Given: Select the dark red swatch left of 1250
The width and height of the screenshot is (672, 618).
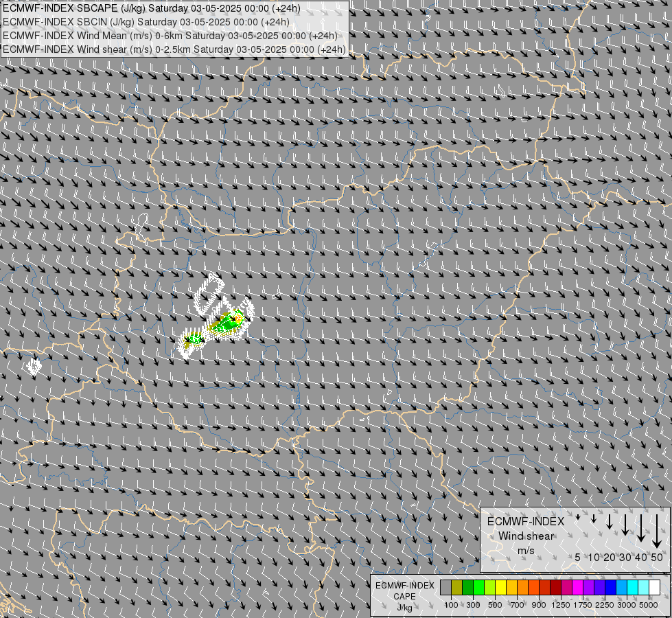Looking at the screenshot, I should point(556,588).
